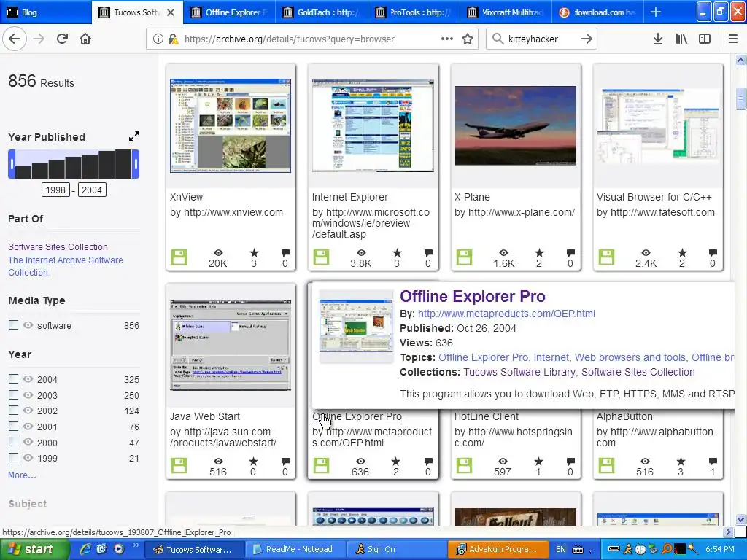Viewport: 747px width, 560px height.
Task: Close the Tucows Software tab with X
Action: pyautogui.click(x=171, y=12)
